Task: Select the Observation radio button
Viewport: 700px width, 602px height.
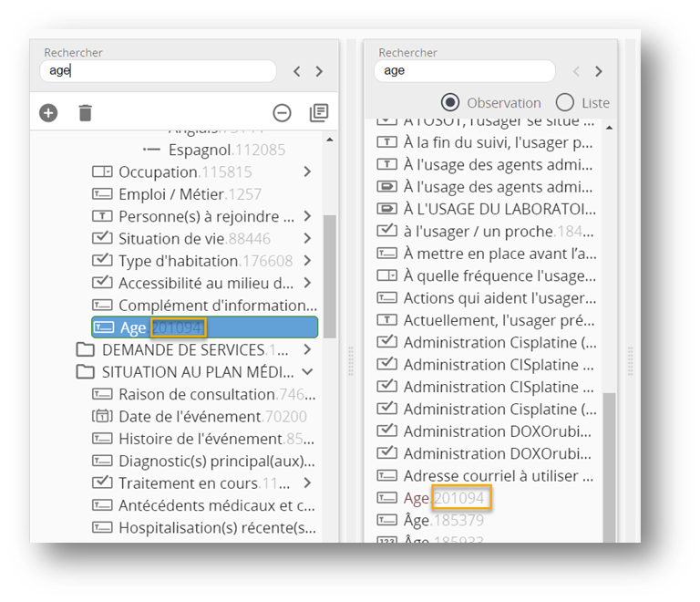Action: [450, 102]
